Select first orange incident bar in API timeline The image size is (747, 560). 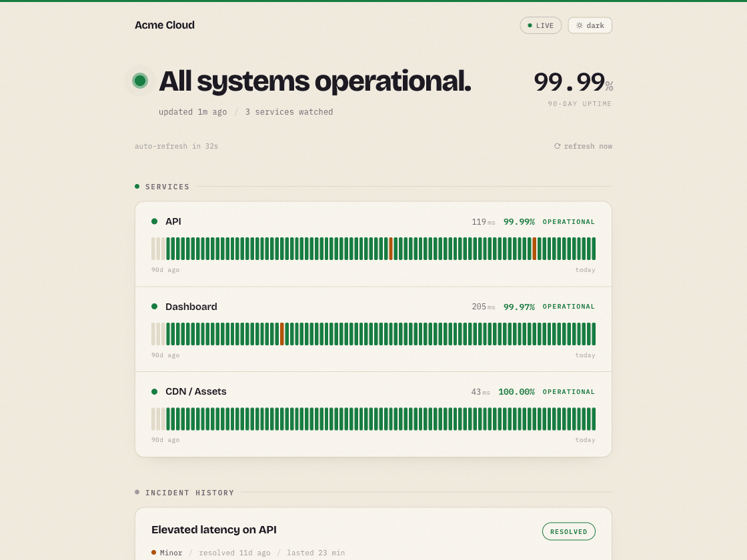tap(391, 249)
